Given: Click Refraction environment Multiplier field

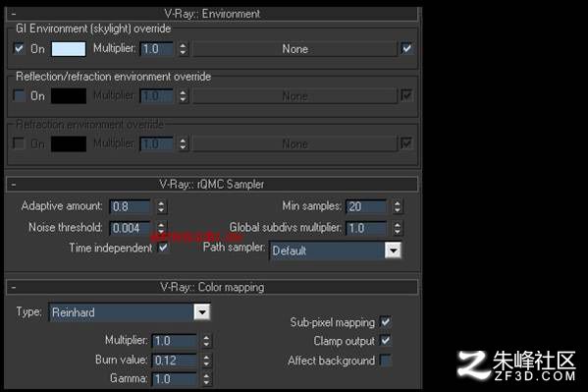Looking at the screenshot, I should 157,143.
